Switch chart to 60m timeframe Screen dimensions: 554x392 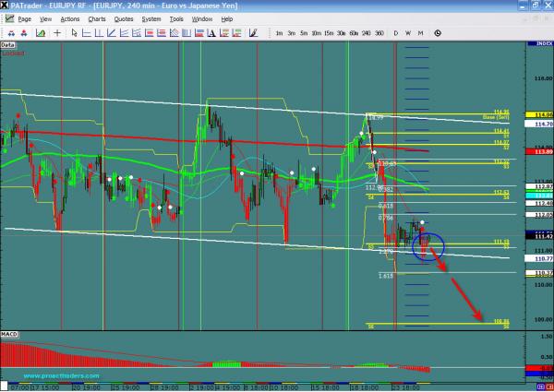(x=354, y=32)
